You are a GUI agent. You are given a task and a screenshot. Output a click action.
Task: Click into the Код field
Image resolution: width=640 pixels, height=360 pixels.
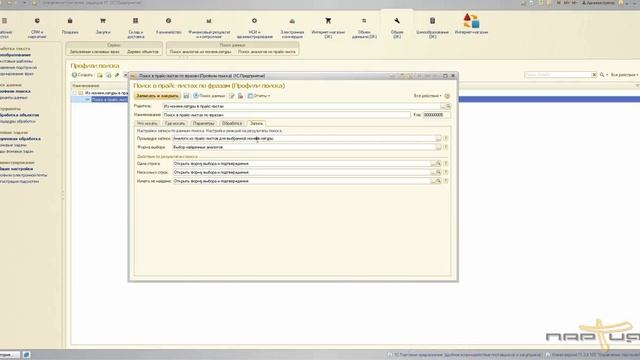436,115
